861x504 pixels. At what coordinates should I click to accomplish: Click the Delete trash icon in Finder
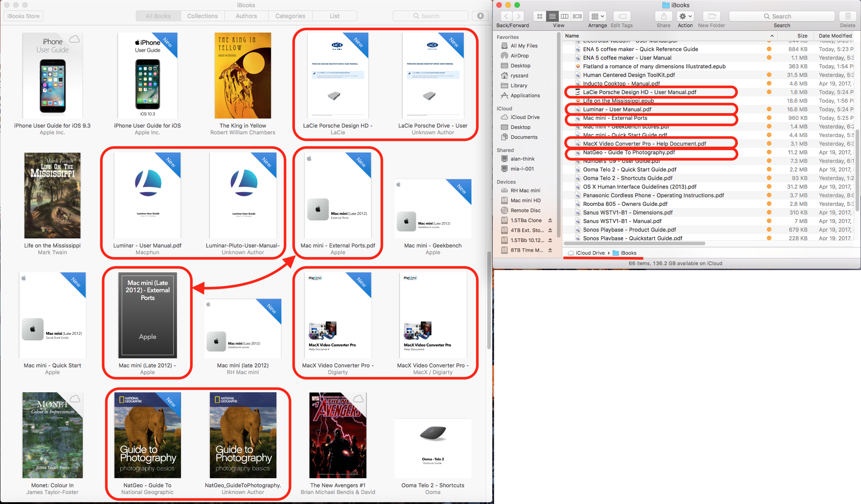coord(848,16)
